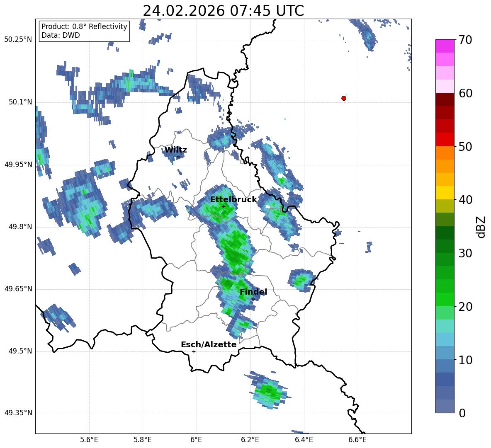The height and width of the screenshot is (448, 491).
Task: Click the 50.1°N latitude label
Action: (x=20, y=102)
